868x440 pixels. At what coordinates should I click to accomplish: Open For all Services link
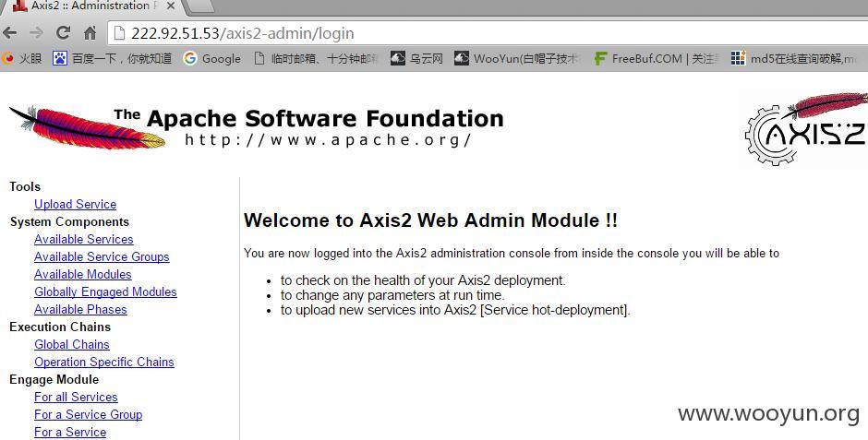pyautogui.click(x=76, y=397)
